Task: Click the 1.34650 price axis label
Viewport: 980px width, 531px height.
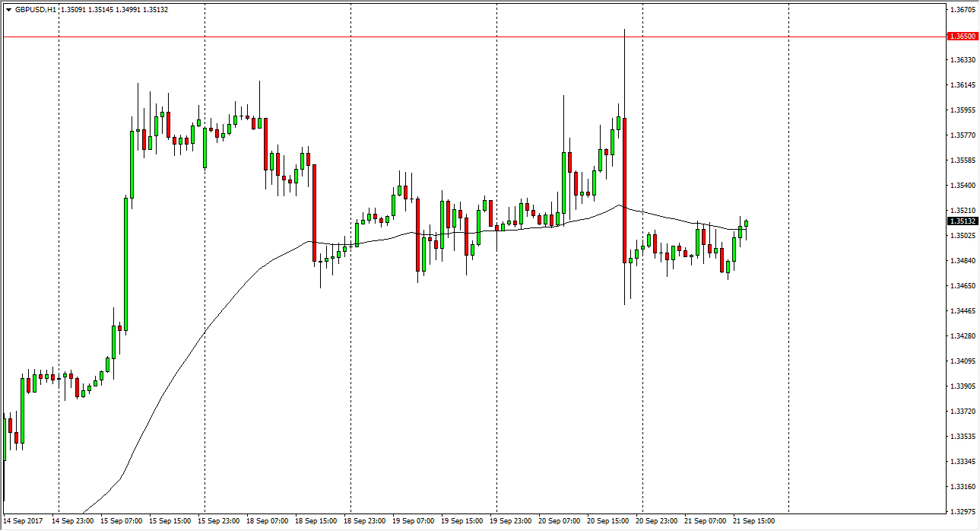Action: click(963, 285)
